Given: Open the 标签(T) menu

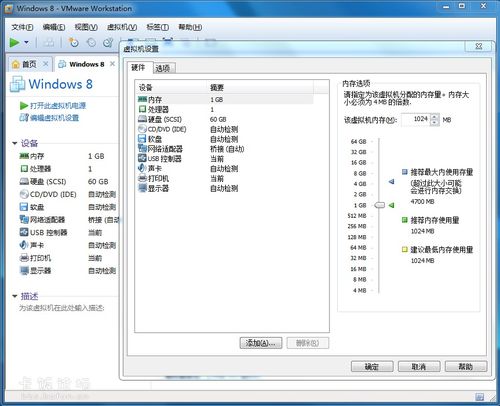Looking at the screenshot, I should [x=158, y=27].
